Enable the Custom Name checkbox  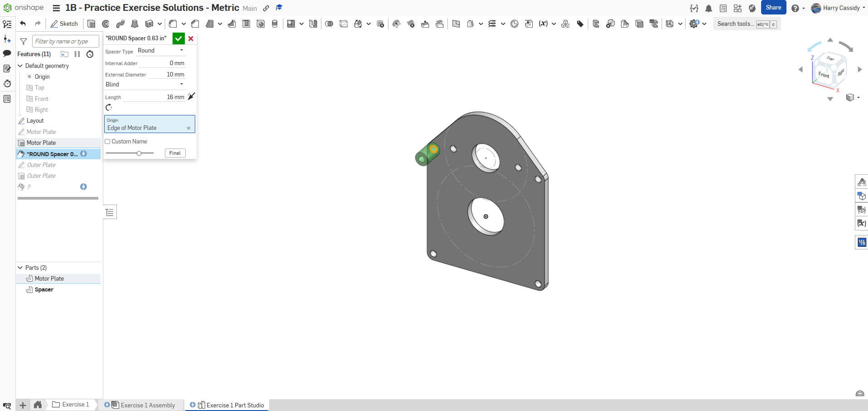click(x=108, y=142)
